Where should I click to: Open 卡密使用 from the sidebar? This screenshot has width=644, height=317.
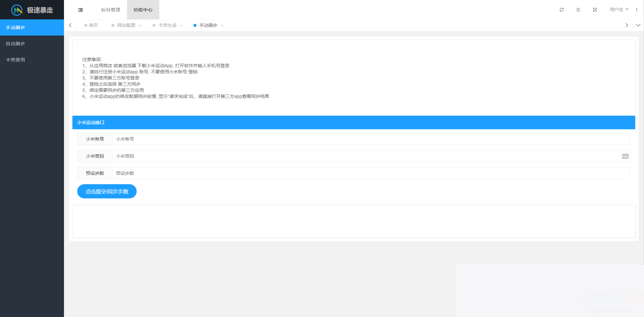pyautogui.click(x=15, y=60)
